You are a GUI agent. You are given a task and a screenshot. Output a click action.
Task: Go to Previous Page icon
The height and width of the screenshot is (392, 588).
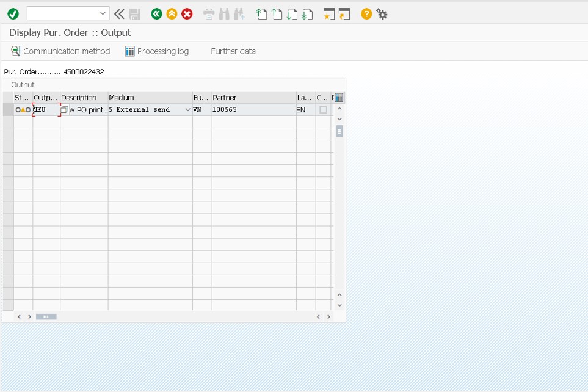click(277, 14)
